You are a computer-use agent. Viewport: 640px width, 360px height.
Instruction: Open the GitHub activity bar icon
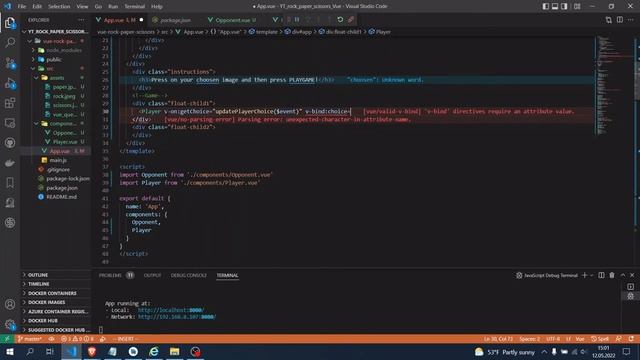10,143
